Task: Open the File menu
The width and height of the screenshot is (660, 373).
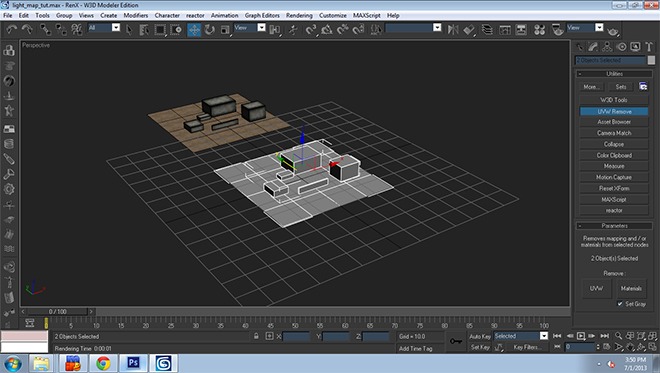Action: point(8,15)
